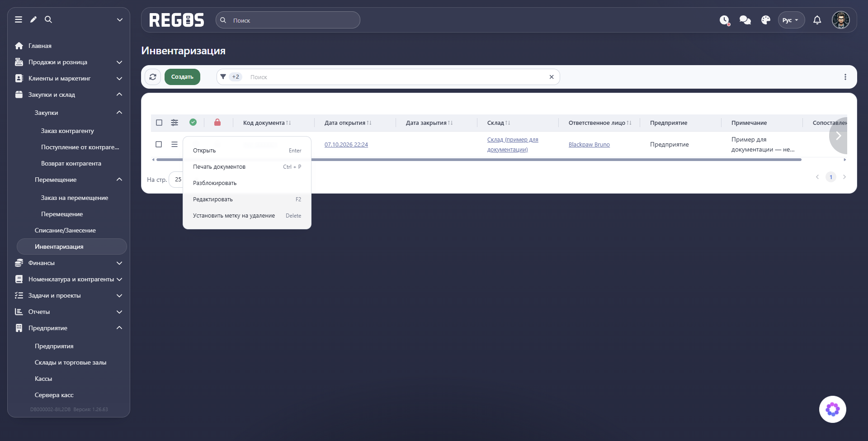Open the color palette theme icon
868x441 pixels.
pyautogui.click(x=766, y=20)
